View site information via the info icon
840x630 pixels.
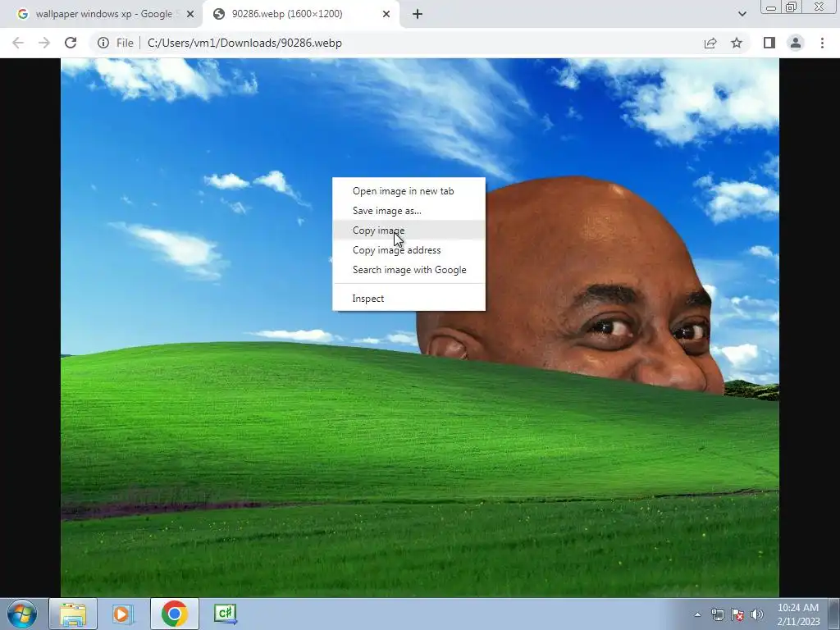103,43
